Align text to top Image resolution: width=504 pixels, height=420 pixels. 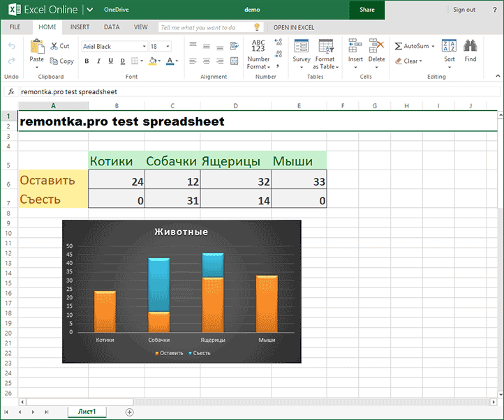[193, 45]
